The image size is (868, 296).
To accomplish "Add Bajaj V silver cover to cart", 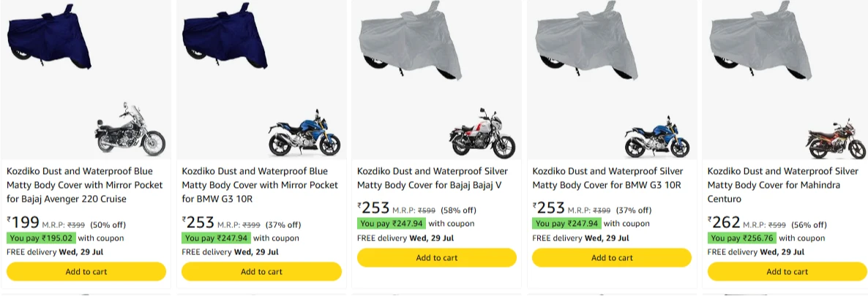I will click(x=437, y=258).
